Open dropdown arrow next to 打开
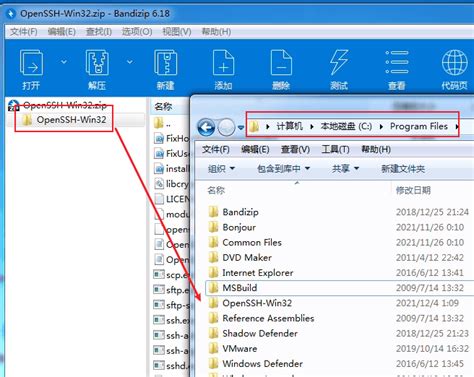This screenshot has width=474, height=377. tap(64, 62)
